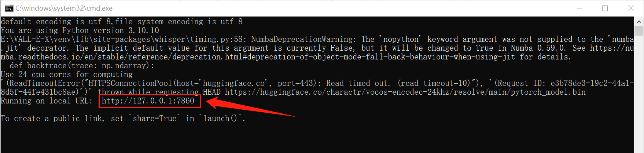Click the huggingface.co pytorch_model.bin URL
Image resolution: width=644 pixels, height=153 pixels.
pos(405,92)
